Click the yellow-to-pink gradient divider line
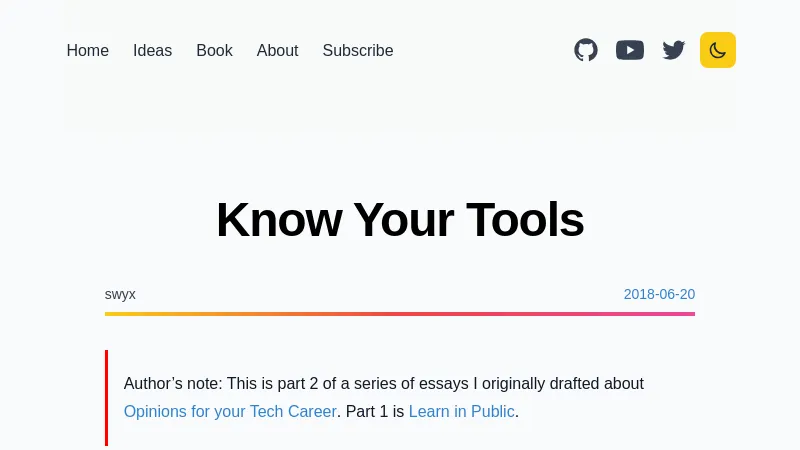 point(400,314)
